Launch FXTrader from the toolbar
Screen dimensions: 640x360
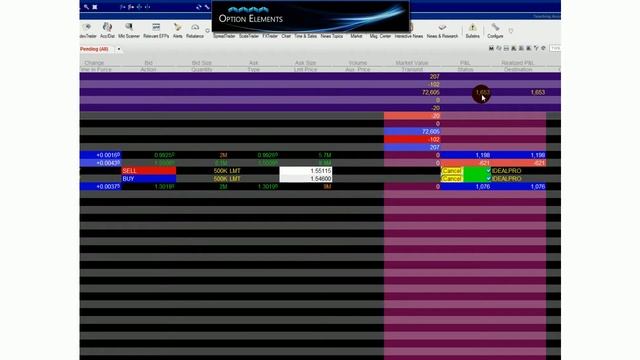click(x=270, y=36)
